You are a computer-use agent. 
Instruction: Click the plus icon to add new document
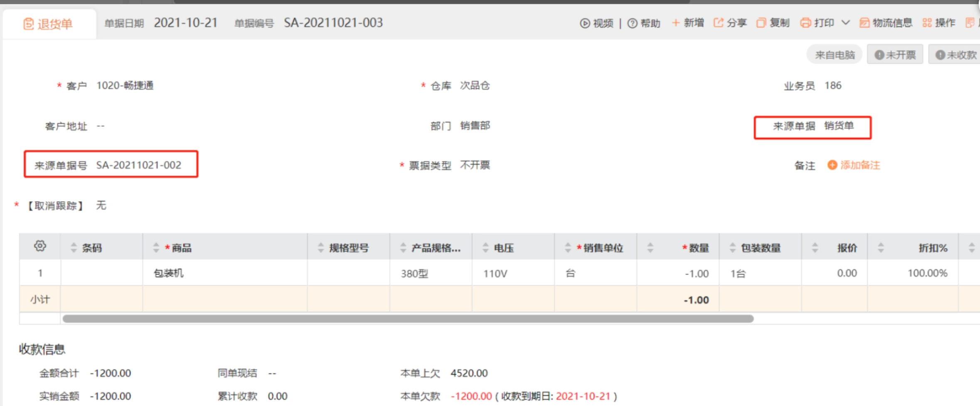click(x=676, y=23)
